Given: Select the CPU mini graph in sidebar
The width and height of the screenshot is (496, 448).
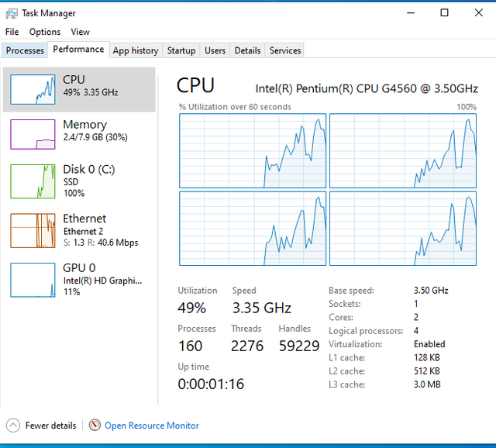Looking at the screenshot, I should point(33,89).
